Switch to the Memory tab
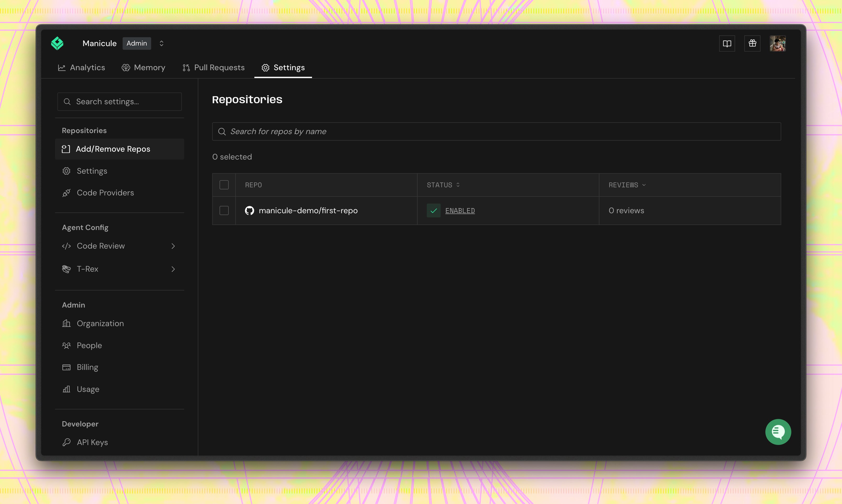 143,68
